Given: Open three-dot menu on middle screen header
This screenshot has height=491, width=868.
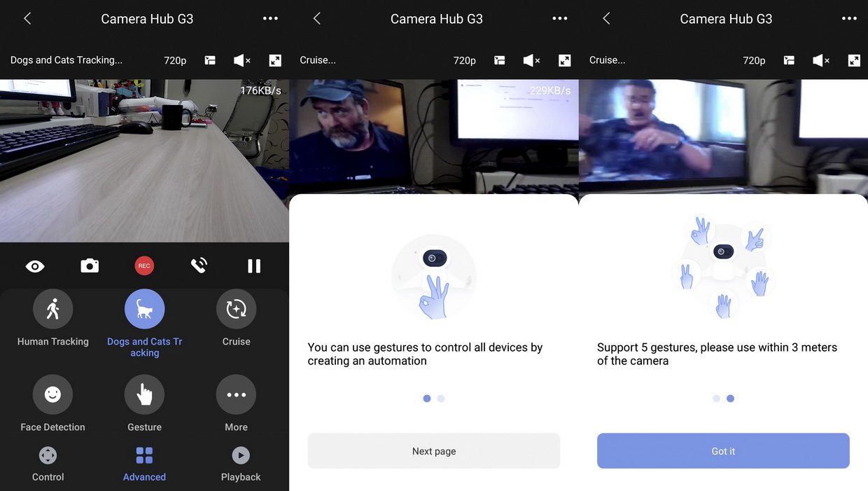Looking at the screenshot, I should pyautogui.click(x=560, y=19).
